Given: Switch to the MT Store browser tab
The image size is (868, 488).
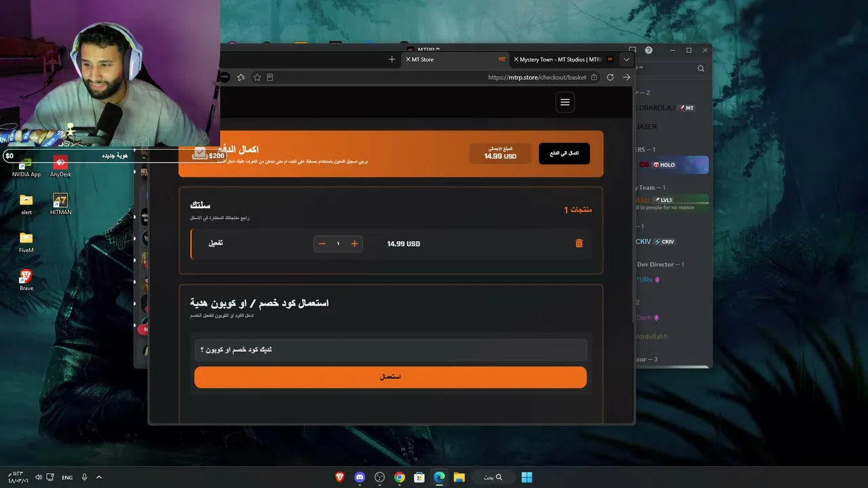Looking at the screenshot, I should coord(455,60).
